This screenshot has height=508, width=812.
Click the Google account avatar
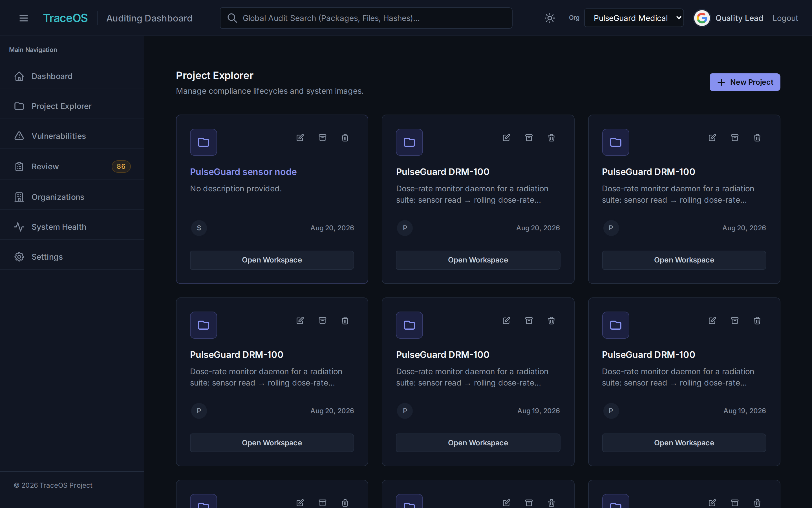tap(701, 18)
